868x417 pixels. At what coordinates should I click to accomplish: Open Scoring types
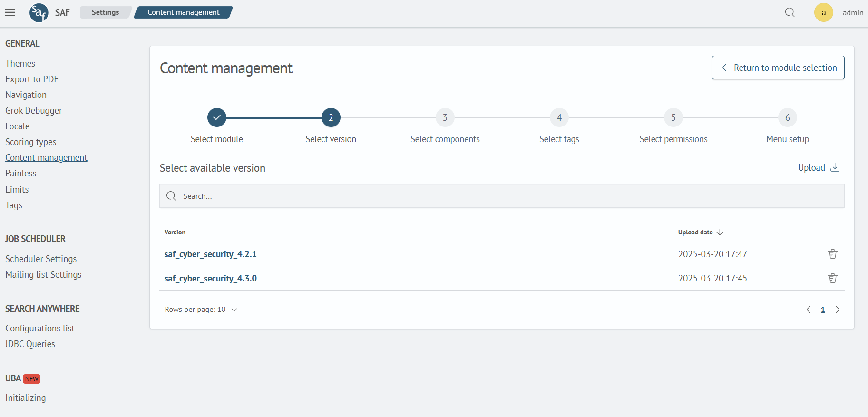click(x=31, y=142)
